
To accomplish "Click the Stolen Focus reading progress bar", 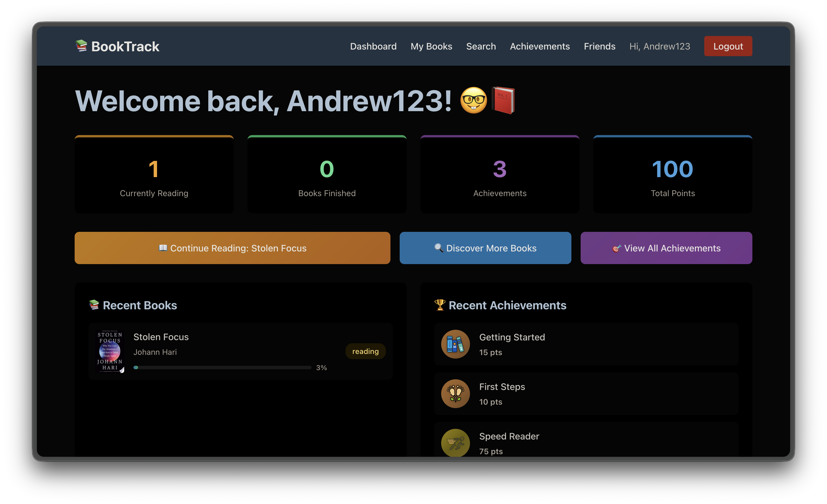I will tap(222, 367).
